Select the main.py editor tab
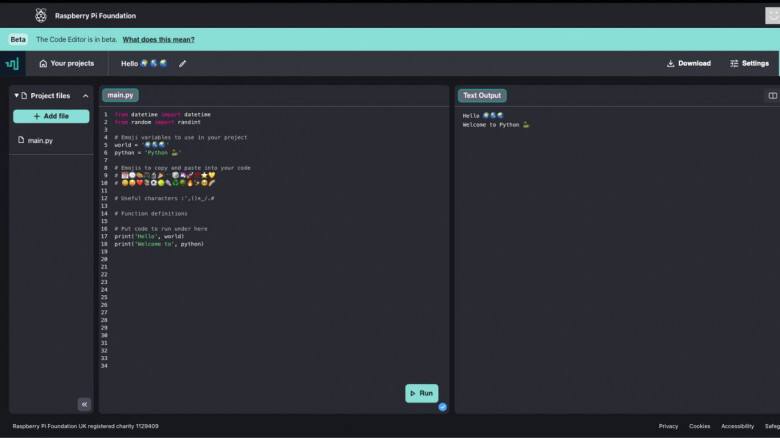The width and height of the screenshot is (780, 438). [120, 95]
